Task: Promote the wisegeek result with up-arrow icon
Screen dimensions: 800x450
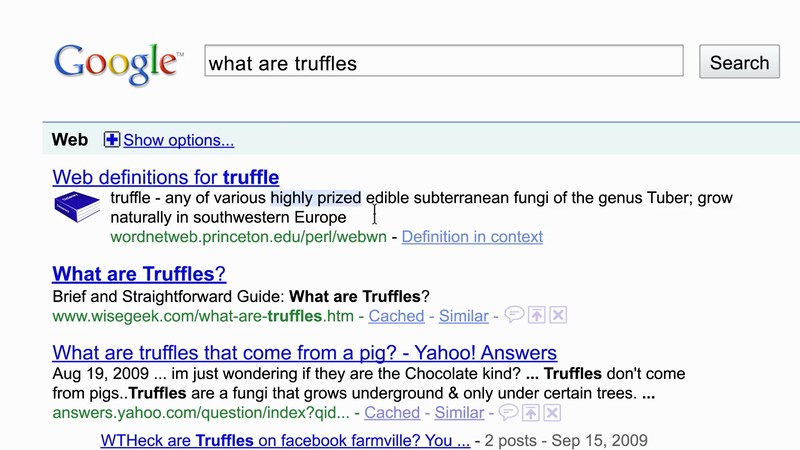Action: (537, 316)
